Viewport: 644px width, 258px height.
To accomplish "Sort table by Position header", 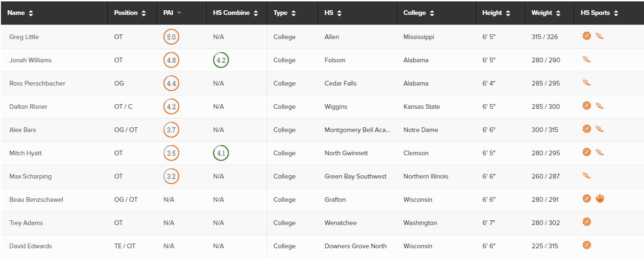I will [130, 13].
